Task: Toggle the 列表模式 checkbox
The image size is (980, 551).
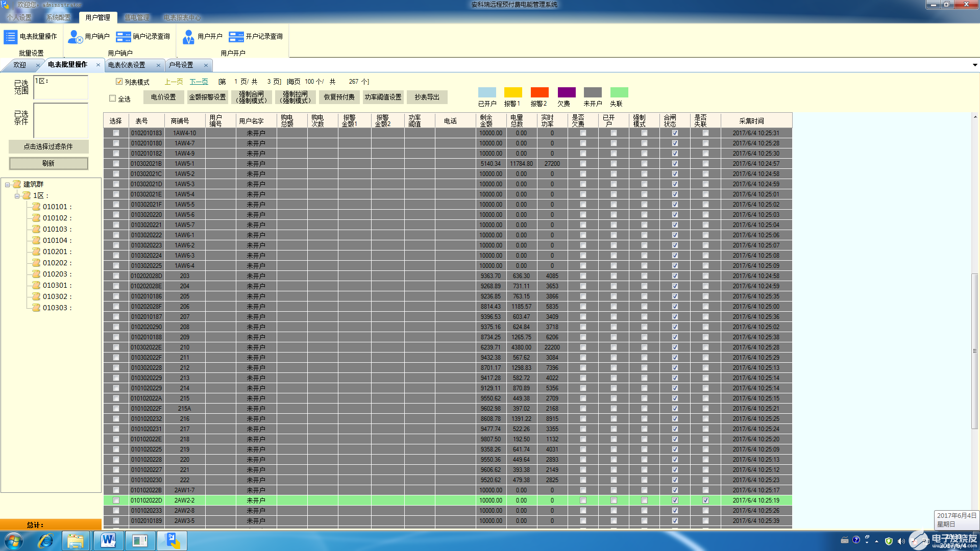Action: pyautogui.click(x=119, y=82)
